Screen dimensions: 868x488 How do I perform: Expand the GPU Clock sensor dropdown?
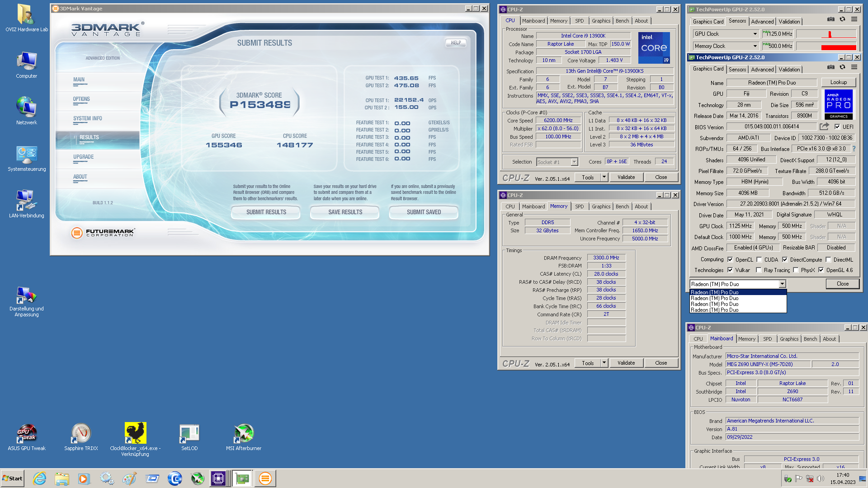pyautogui.click(x=755, y=34)
